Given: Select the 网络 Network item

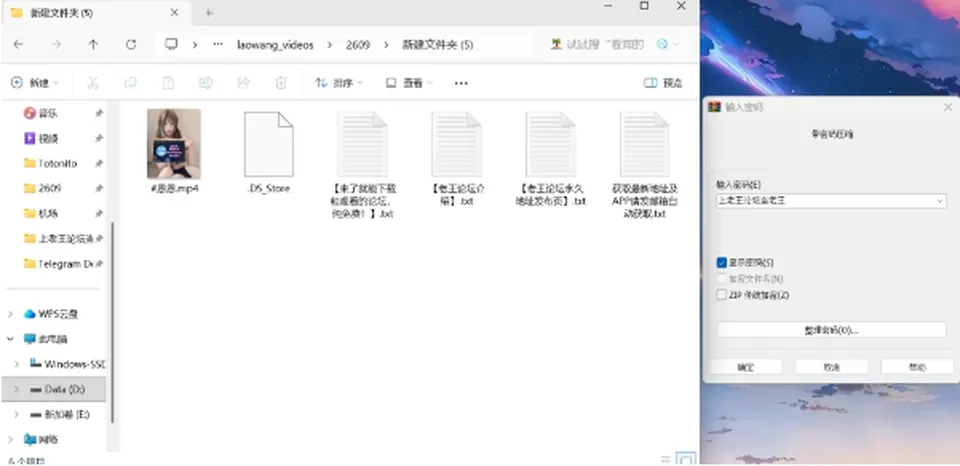Looking at the screenshot, I should [48, 439].
